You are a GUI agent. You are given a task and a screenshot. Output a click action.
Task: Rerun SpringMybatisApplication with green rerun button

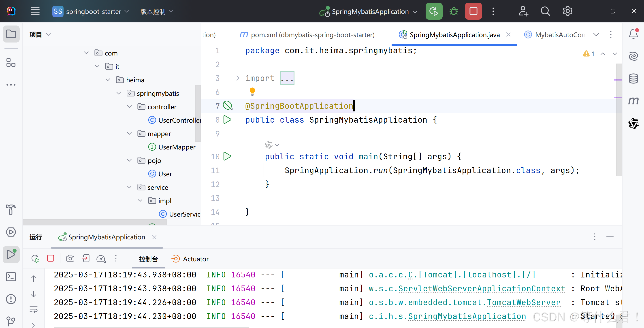434,11
